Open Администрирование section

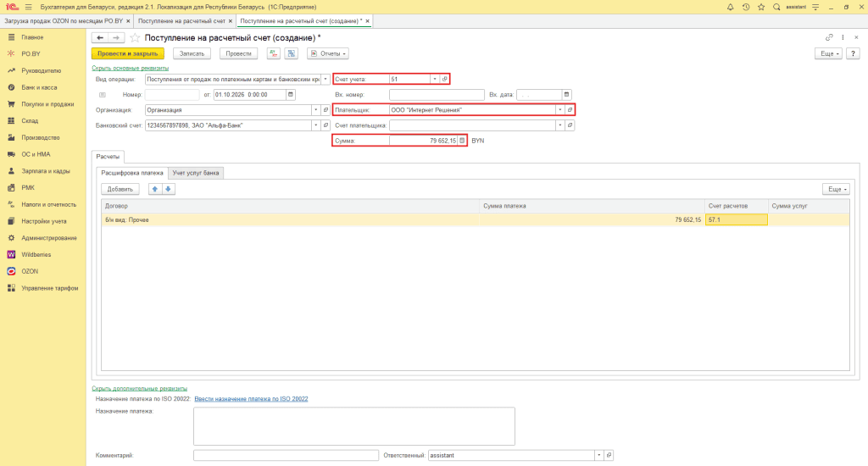48,238
